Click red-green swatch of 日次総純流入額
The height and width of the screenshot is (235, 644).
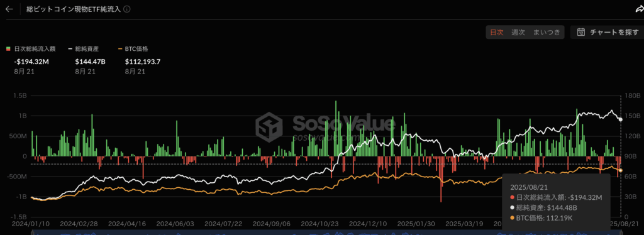[8, 49]
